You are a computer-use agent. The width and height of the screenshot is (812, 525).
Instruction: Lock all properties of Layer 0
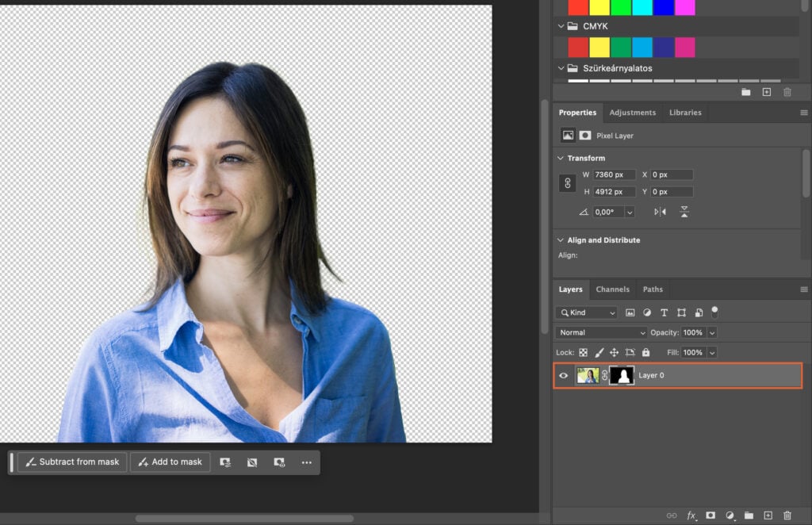coord(646,352)
